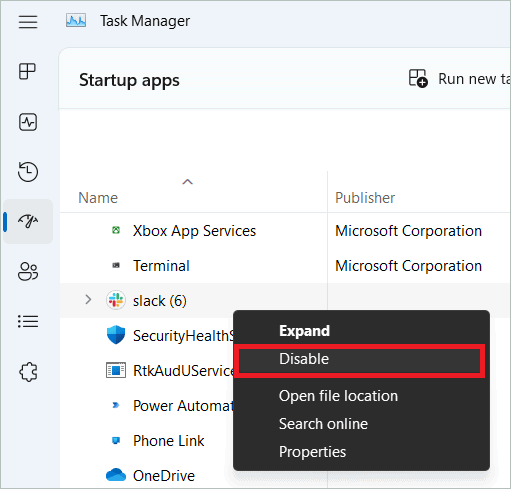Click the OneDrive cloud icon
This screenshot has width=511, height=489.
pyautogui.click(x=116, y=475)
